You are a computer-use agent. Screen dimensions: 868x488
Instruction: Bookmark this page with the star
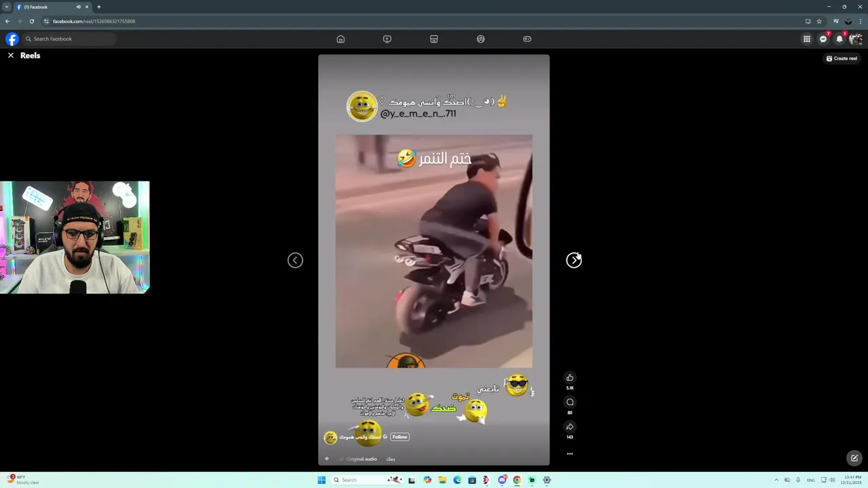tap(819, 21)
